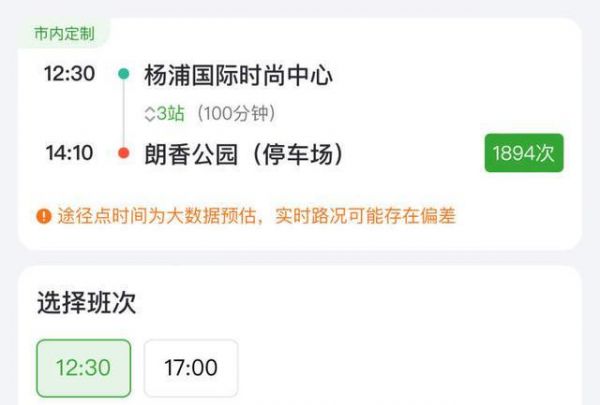Click the 100分钟 duration text

(x=236, y=113)
